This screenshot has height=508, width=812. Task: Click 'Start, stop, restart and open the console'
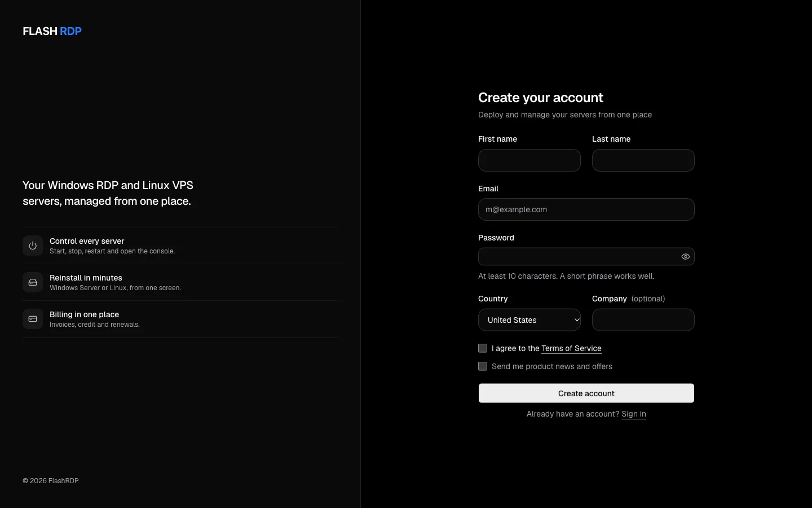(112, 251)
